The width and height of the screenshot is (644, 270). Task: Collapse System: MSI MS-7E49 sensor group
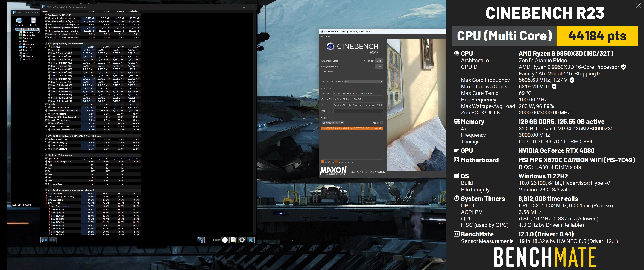(x=43, y=15)
